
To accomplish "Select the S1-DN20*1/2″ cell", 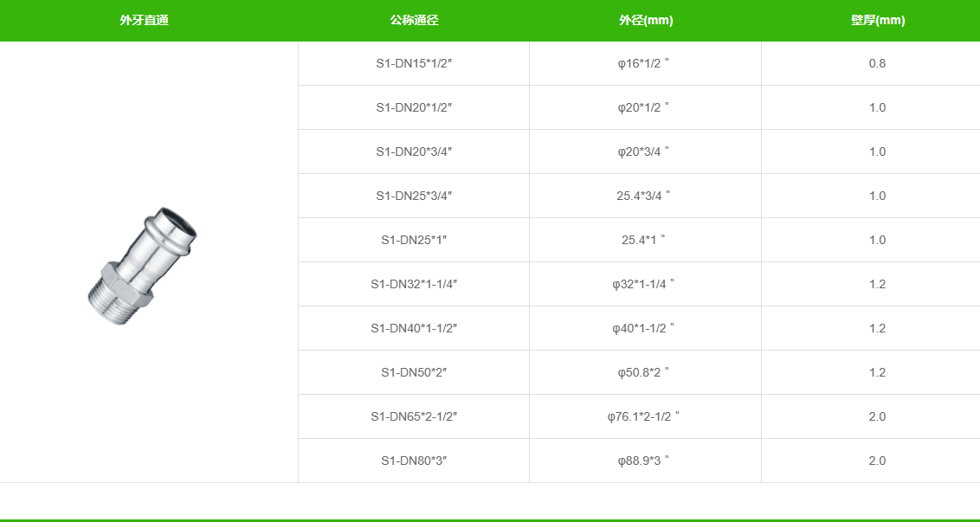I will click(x=414, y=107).
